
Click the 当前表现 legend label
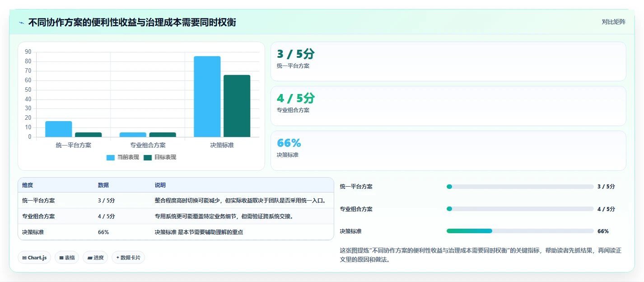coord(128,157)
